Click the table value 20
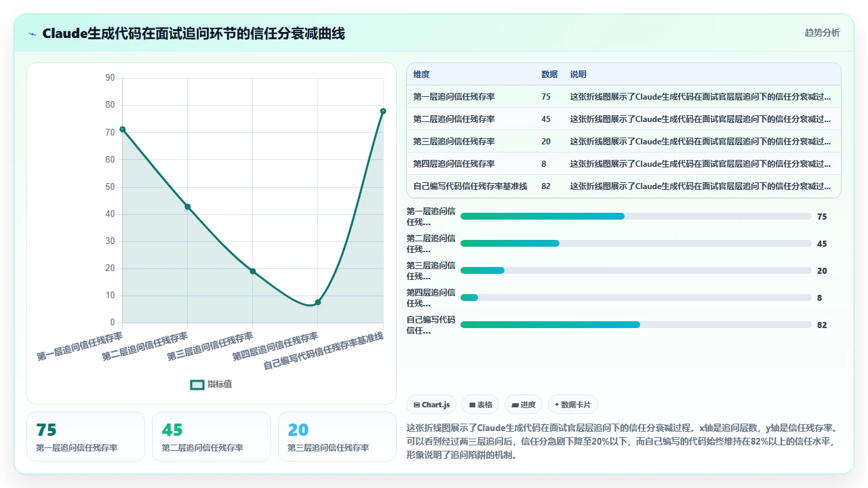Image resolution: width=868 pixels, height=488 pixels. point(546,142)
